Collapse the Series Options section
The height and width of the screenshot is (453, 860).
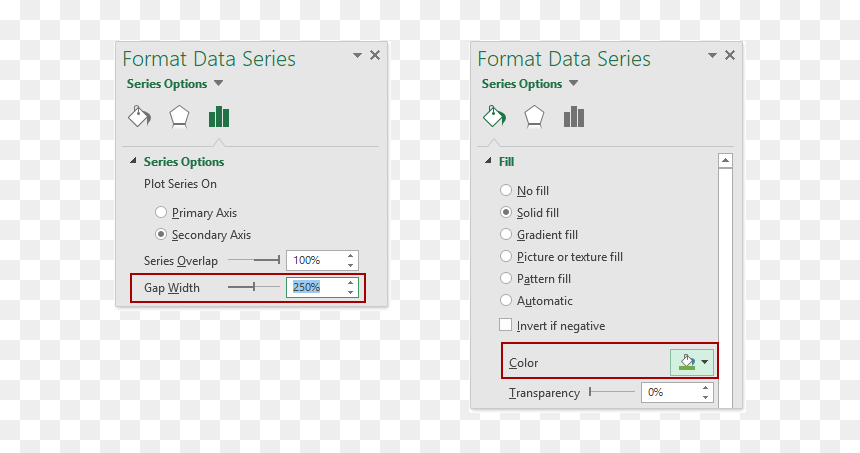133,161
